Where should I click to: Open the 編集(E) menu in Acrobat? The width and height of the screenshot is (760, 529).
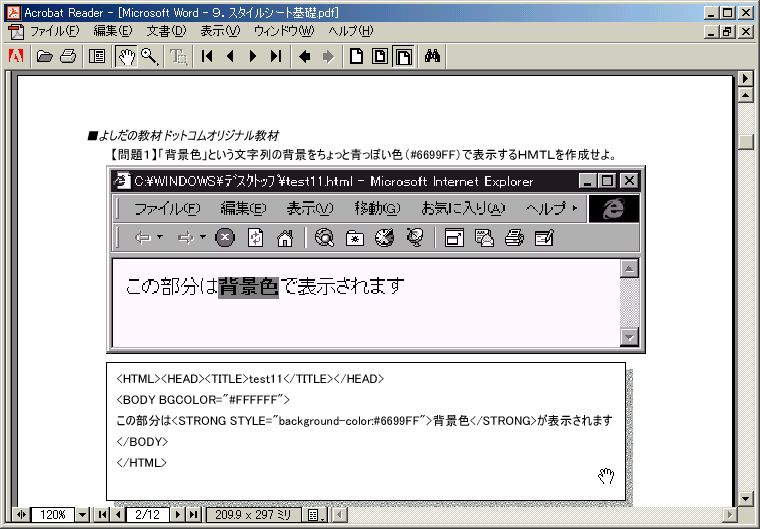(x=112, y=32)
